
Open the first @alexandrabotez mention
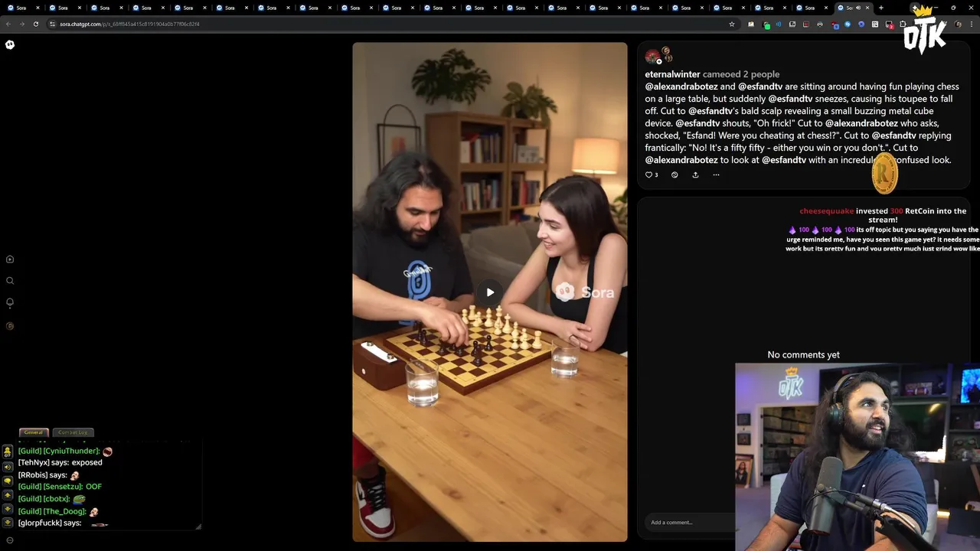(681, 86)
